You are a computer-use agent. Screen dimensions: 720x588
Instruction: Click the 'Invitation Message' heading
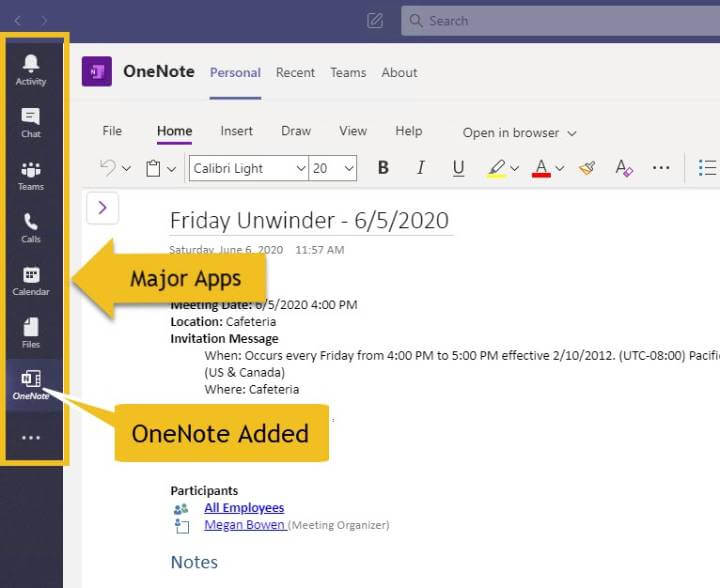(x=225, y=339)
